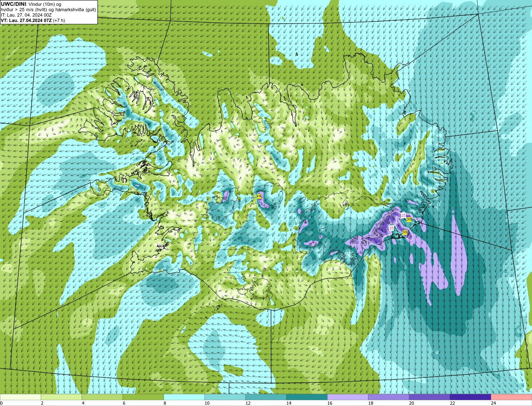532x406 pixels.
Task: Click the legend scale value '8'
Action: point(165,403)
